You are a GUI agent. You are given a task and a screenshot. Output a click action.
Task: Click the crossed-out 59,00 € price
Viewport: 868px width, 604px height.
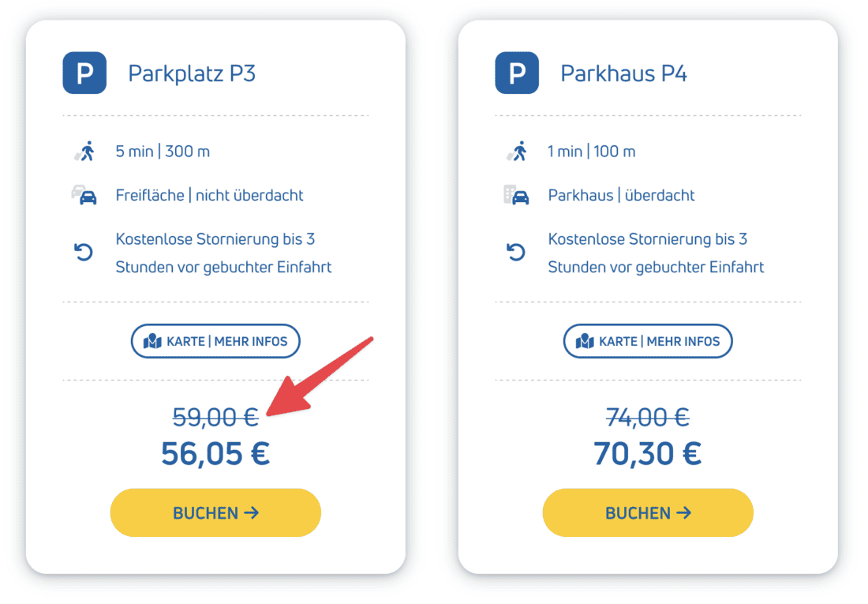[215, 416]
